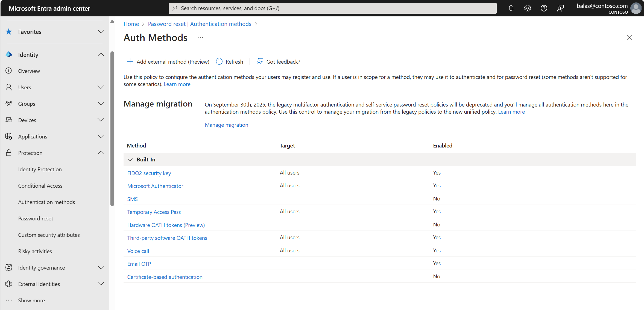The width and height of the screenshot is (644, 310).
Task: Click the settings gear icon
Action: (x=527, y=8)
